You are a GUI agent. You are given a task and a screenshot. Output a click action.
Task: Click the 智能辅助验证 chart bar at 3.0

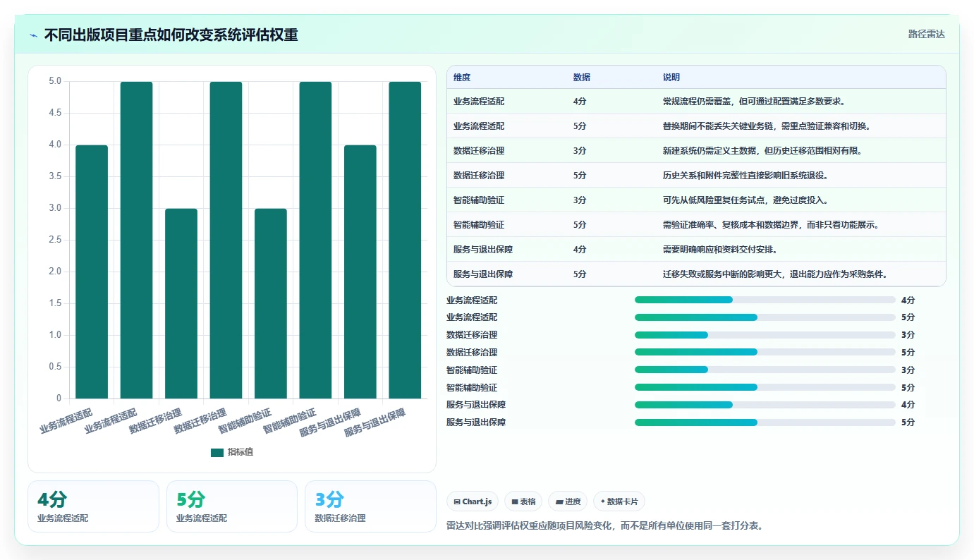click(271, 303)
